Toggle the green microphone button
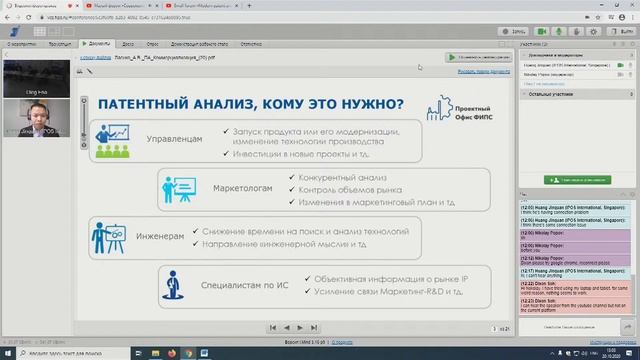Viewport: 640px width, 360px height. (559, 31)
